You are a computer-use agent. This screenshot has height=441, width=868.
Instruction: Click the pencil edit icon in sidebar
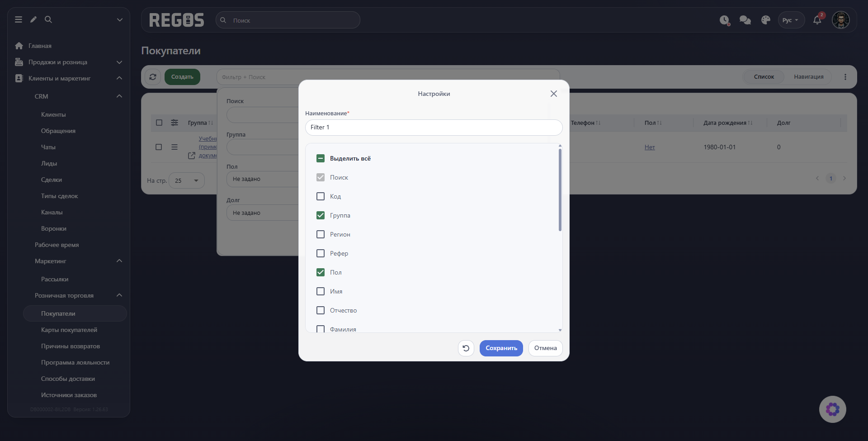[x=33, y=19]
